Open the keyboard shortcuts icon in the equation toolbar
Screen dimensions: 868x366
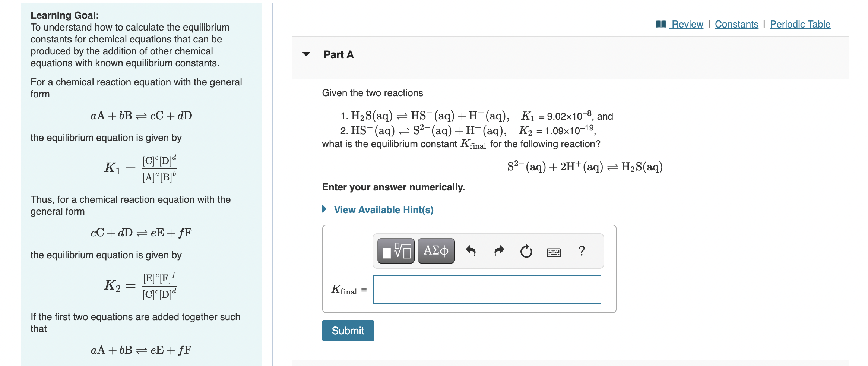[x=555, y=252]
